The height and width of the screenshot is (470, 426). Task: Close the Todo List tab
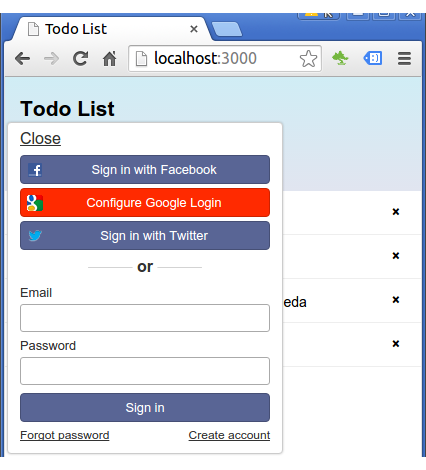(x=194, y=29)
